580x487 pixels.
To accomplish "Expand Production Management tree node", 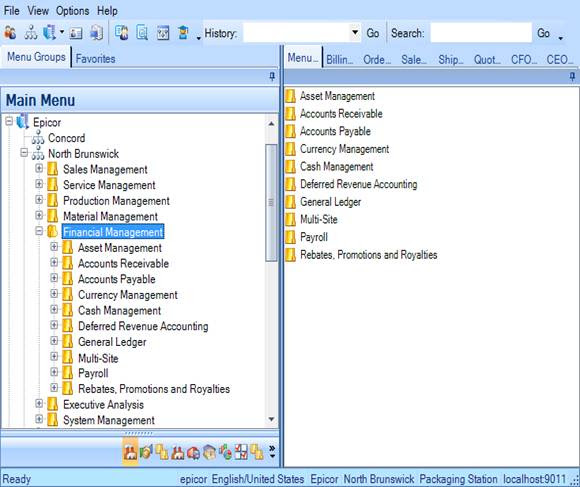I will [x=39, y=200].
